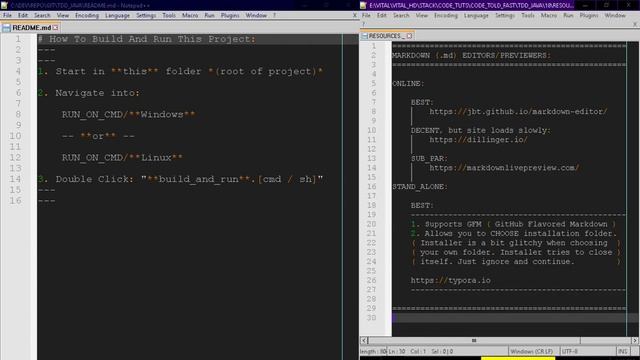This screenshot has height=360, width=640.
Task: Click line number 20 in RESOURCES margin
Action: coord(371,224)
